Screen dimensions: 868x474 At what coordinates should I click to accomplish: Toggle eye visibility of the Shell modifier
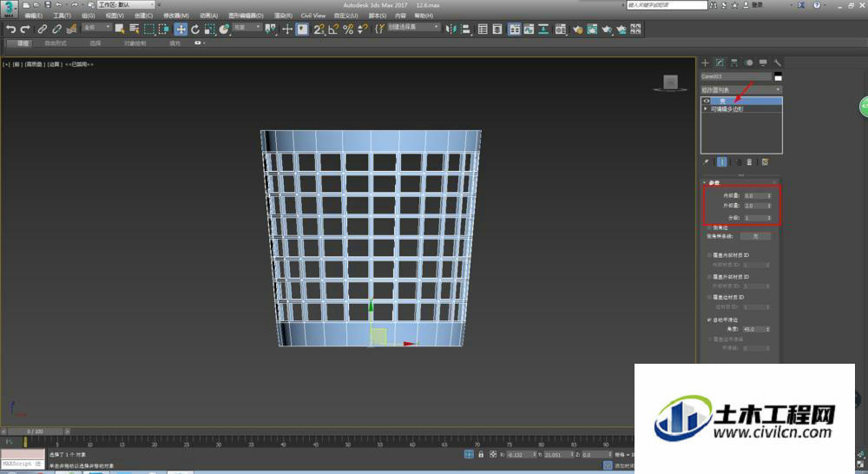click(707, 101)
